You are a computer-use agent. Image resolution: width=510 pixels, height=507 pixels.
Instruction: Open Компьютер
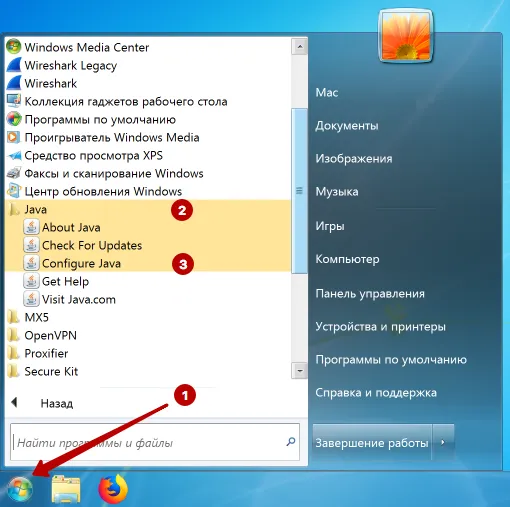(x=347, y=259)
